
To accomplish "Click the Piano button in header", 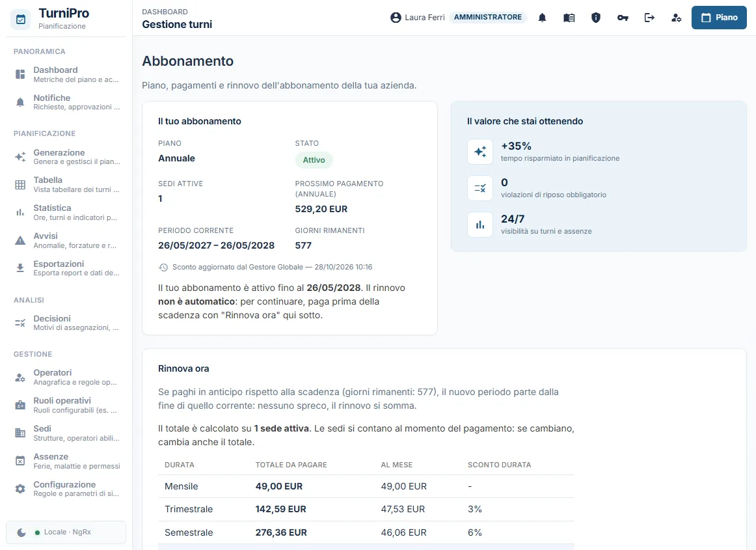I will (719, 18).
